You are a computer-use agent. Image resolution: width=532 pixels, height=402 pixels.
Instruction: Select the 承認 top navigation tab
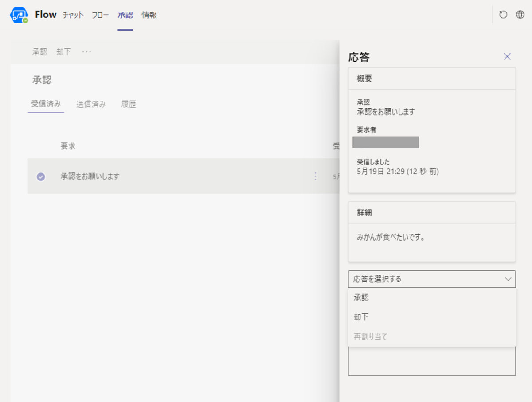point(125,15)
